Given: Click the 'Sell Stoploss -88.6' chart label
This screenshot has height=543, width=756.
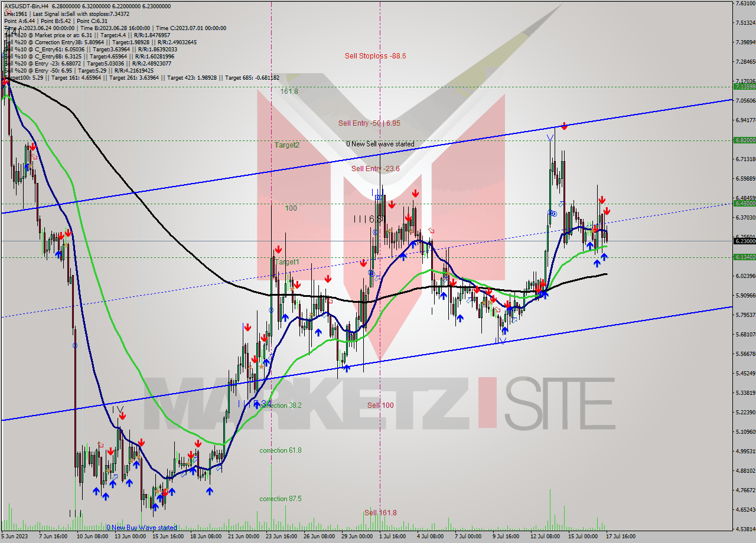Looking at the screenshot, I should (375, 56).
